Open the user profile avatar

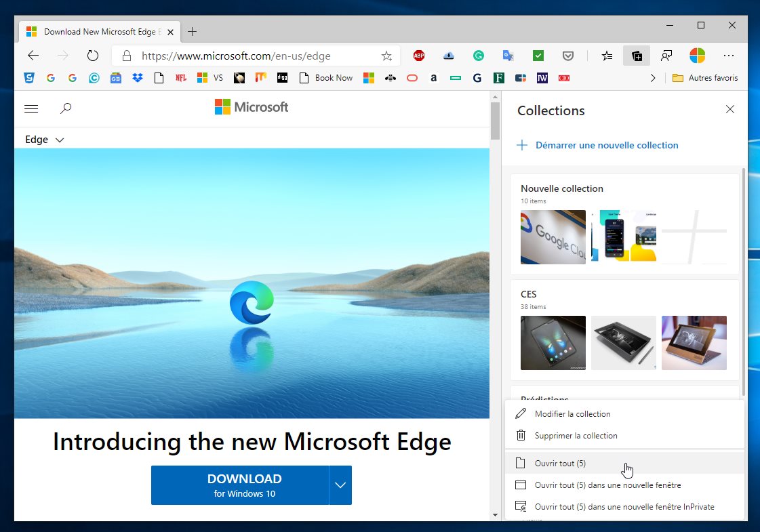(x=697, y=56)
